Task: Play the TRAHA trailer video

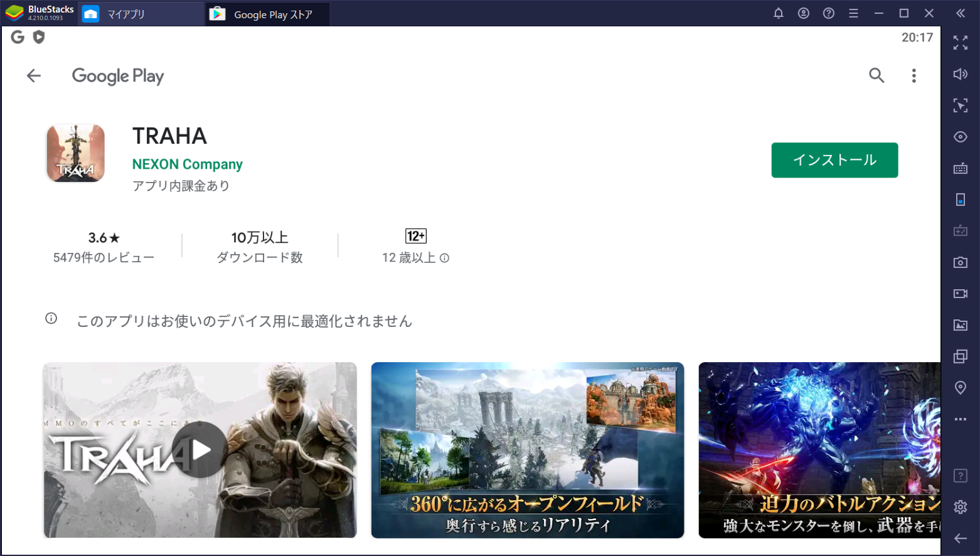Action: [x=200, y=450]
